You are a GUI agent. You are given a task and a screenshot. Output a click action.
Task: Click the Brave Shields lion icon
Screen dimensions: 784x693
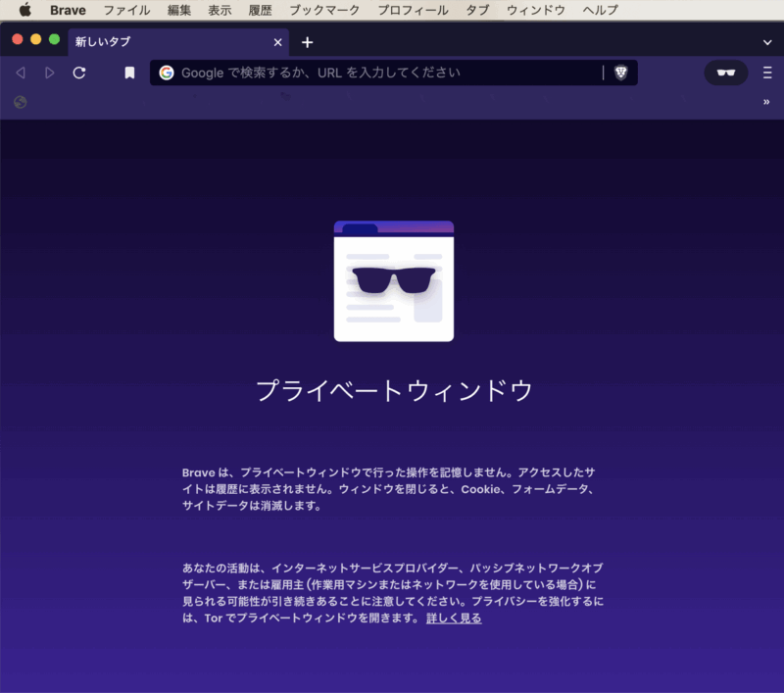point(620,73)
